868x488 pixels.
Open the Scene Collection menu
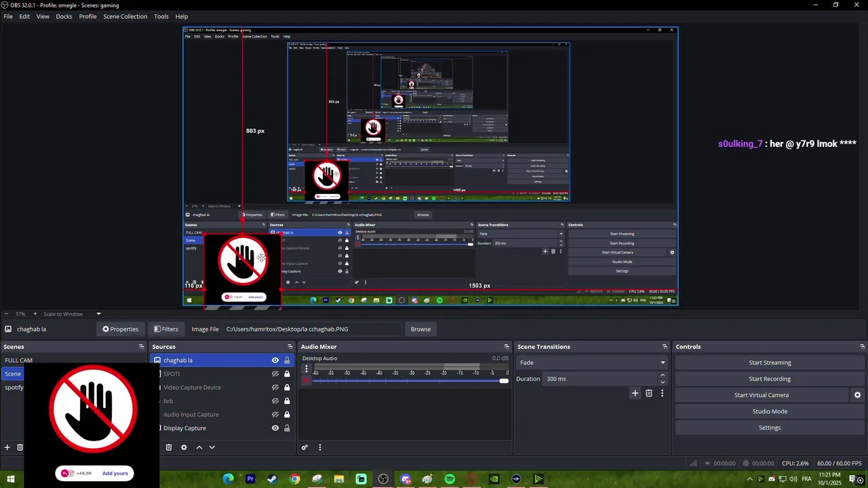125,16
